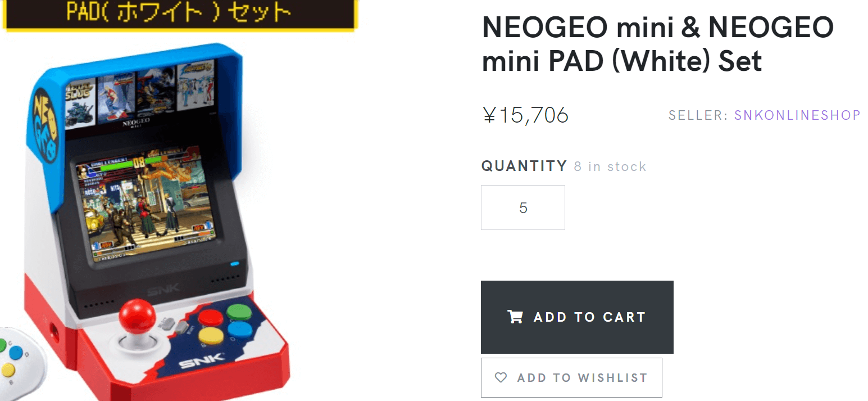The width and height of the screenshot is (868, 401).
Task: Click the "8 in stock" text
Action: pyautogui.click(x=610, y=166)
